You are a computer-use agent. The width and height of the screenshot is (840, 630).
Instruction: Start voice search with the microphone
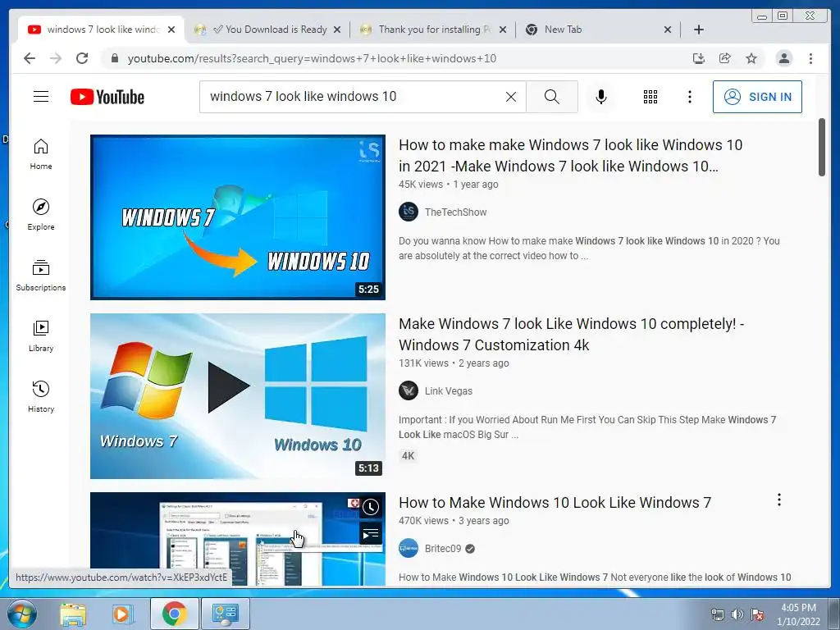[x=601, y=97]
